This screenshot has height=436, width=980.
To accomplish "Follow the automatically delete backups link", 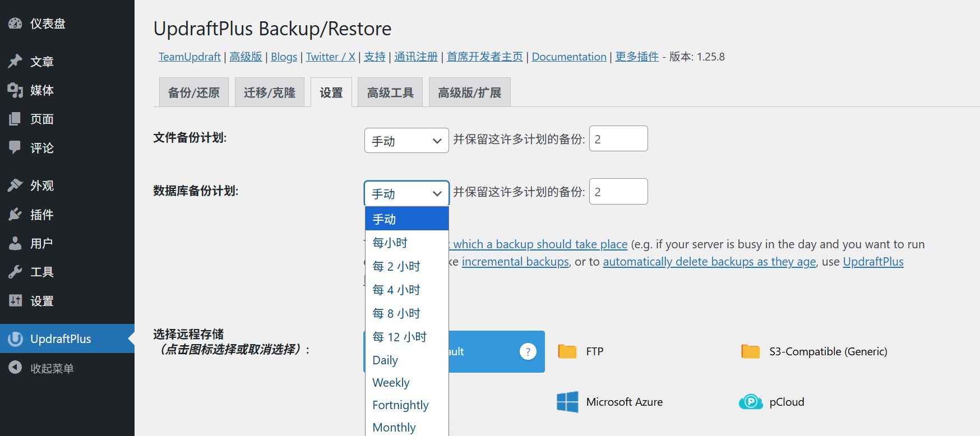I will (x=710, y=262).
